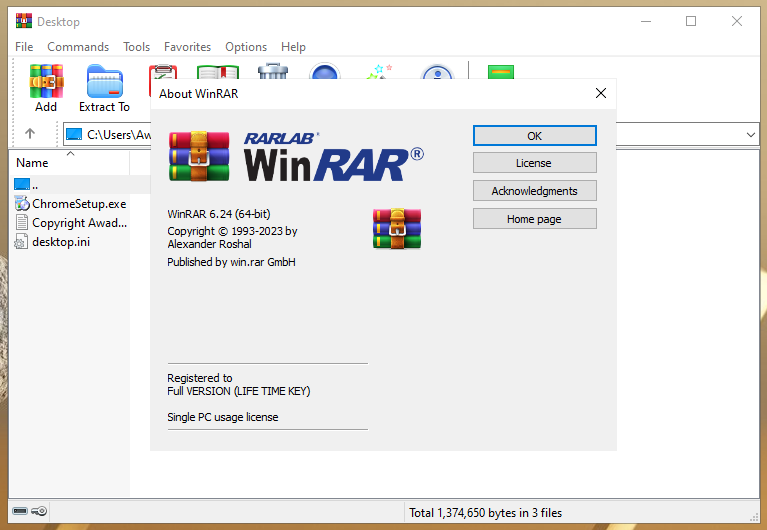Click the Add toolbar icon
The image size is (767, 530).
[46, 81]
